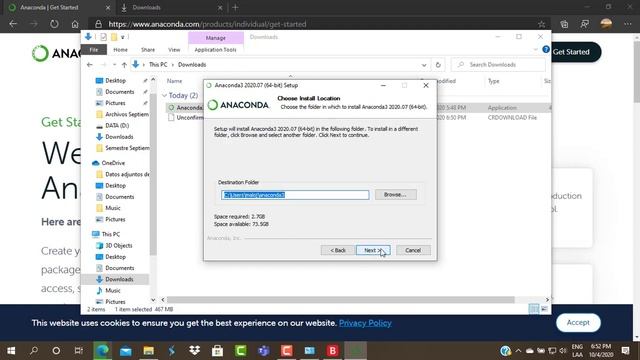Open the File tab in File Explorer
The image size is (640, 360).
tap(94, 49)
